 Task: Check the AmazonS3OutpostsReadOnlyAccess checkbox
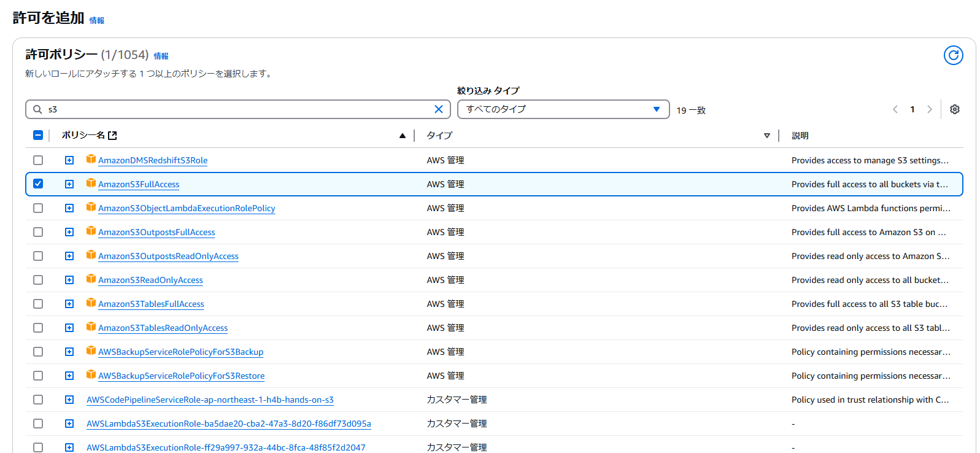38,256
